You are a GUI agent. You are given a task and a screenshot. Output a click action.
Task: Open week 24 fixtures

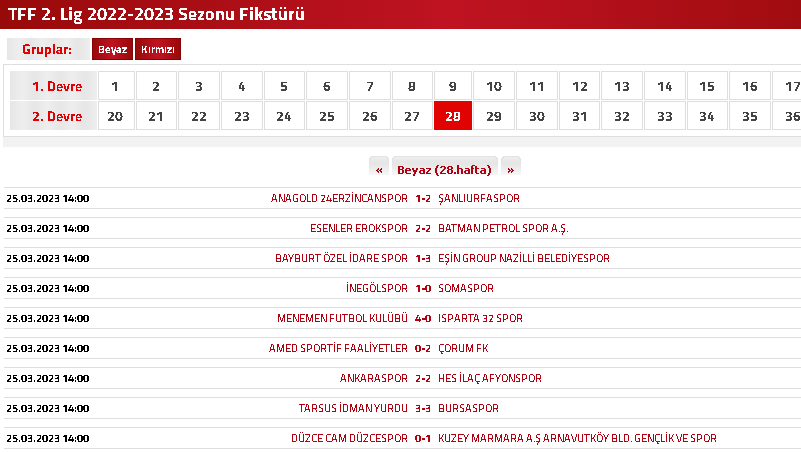(284, 116)
